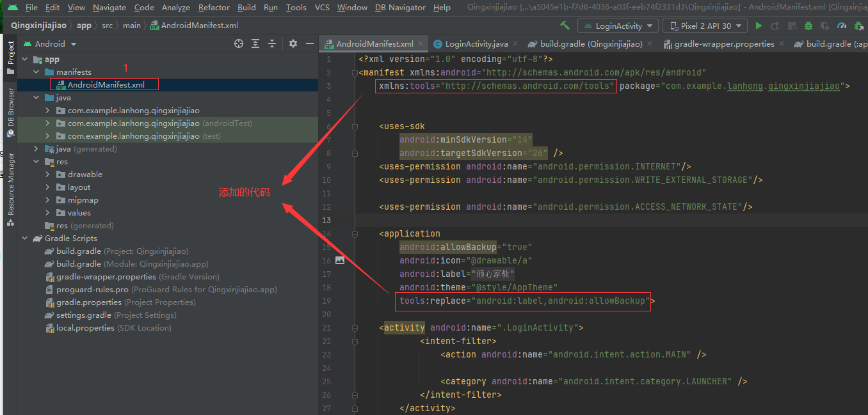Toggle the Project tool window tab
This screenshot has height=415, width=868.
coord(10,54)
